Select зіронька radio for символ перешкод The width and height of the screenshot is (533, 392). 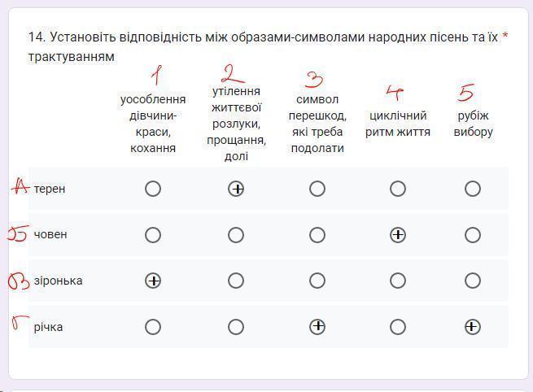(x=317, y=281)
